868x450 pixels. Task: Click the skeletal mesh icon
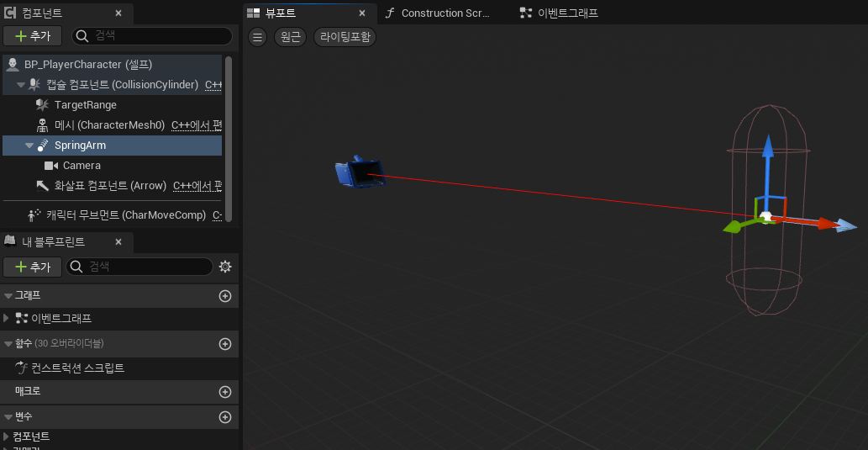(x=43, y=125)
